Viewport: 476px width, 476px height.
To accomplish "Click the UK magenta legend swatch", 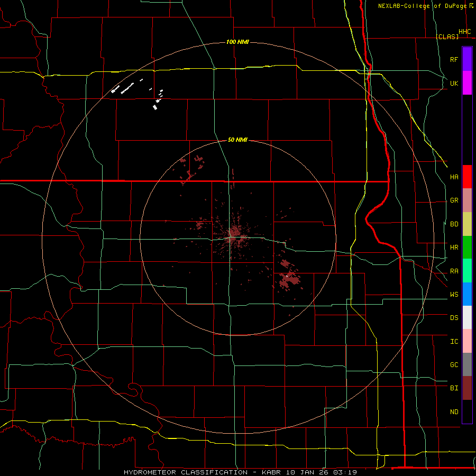I will point(467,83).
